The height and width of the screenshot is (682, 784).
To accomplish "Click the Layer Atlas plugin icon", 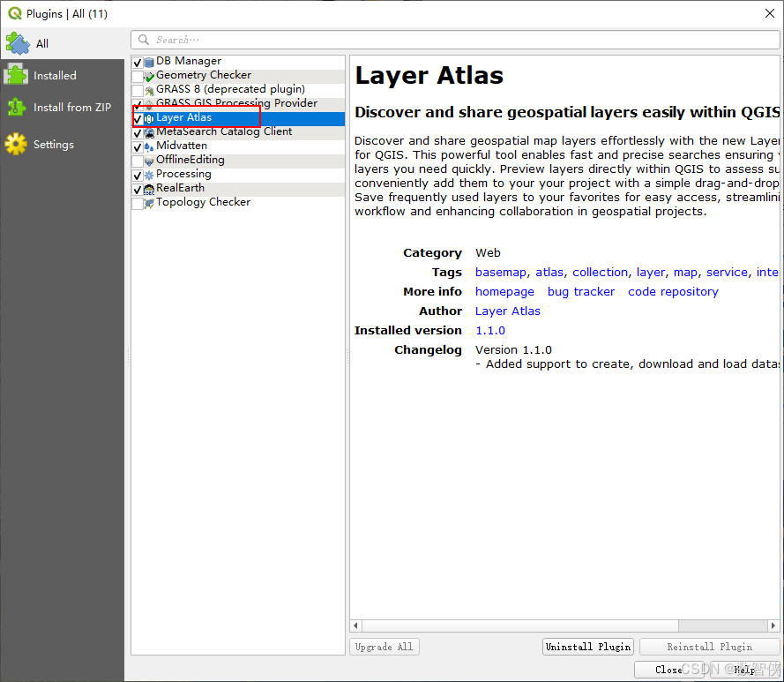I will (x=149, y=119).
